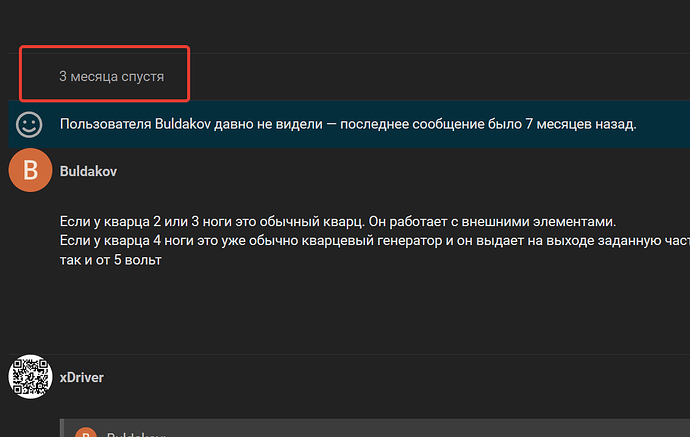Open Buldakov's orange B avatar

(x=30, y=170)
